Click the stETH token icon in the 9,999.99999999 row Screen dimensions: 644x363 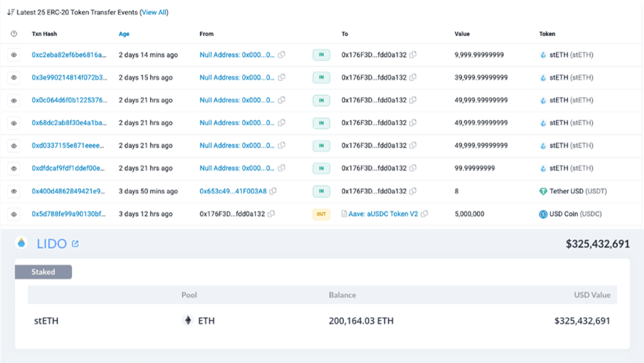[x=543, y=55]
